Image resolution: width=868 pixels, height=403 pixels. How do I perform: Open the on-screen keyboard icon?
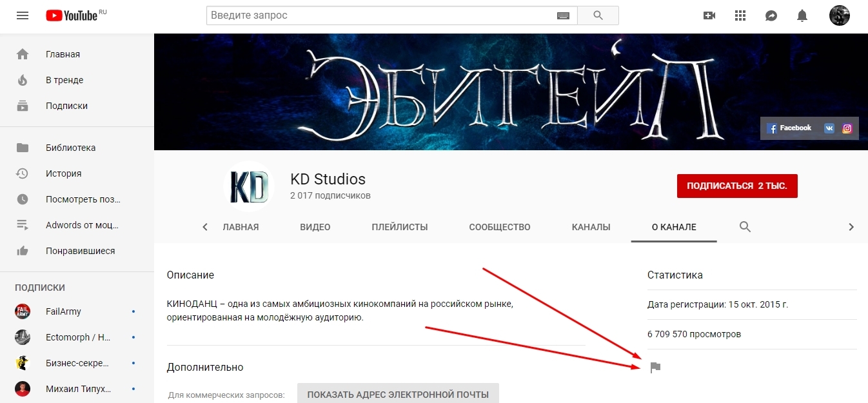pyautogui.click(x=562, y=15)
